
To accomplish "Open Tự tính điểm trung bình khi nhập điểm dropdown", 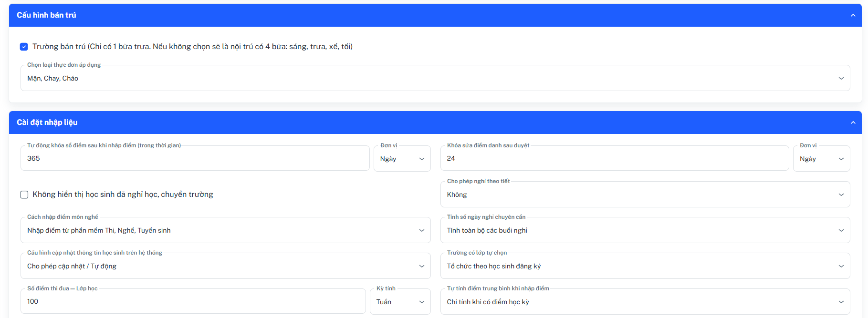I will [x=645, y=302].
